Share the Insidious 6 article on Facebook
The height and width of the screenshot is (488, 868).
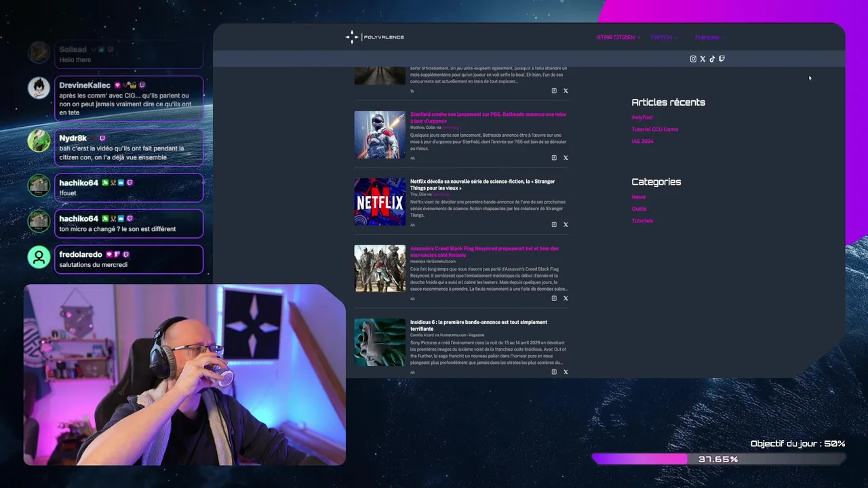coord(554,372)
